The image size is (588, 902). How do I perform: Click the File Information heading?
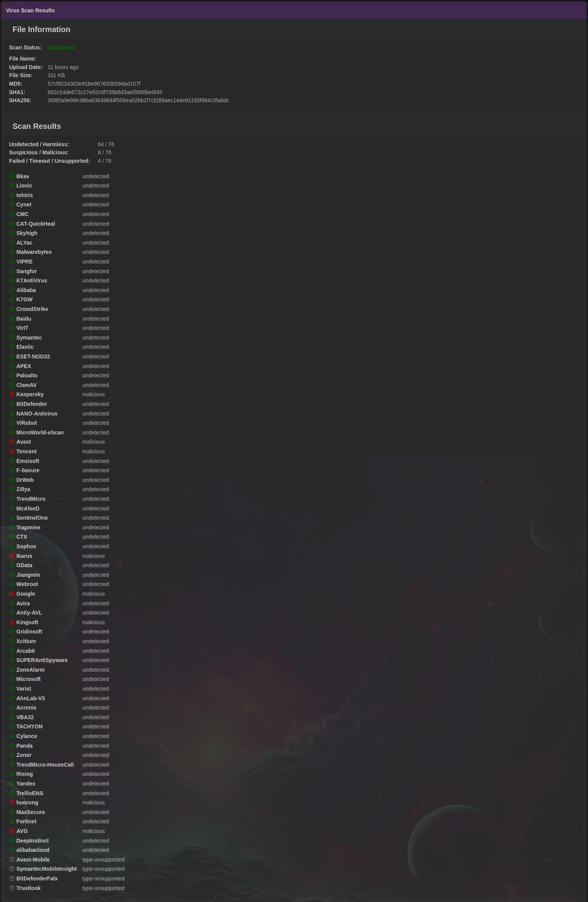[41, 29]
